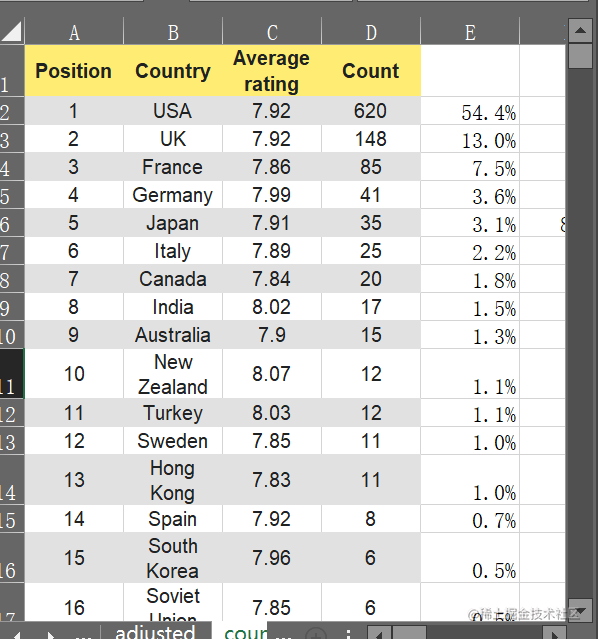Viewport: 598px width, 639px height.
Task: Click the add new sheet plus icon
Action: tap(316, 634)
